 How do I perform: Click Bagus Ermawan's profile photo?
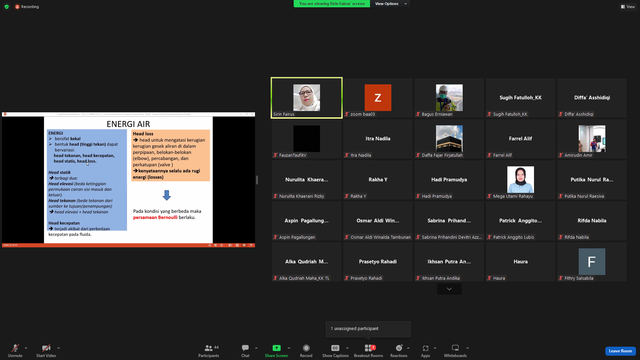[449, 98]
